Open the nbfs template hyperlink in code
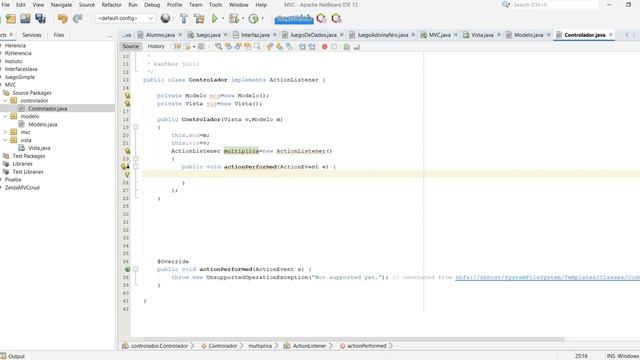640x360 pixels. pyautogui.click(x=547, y=277)
